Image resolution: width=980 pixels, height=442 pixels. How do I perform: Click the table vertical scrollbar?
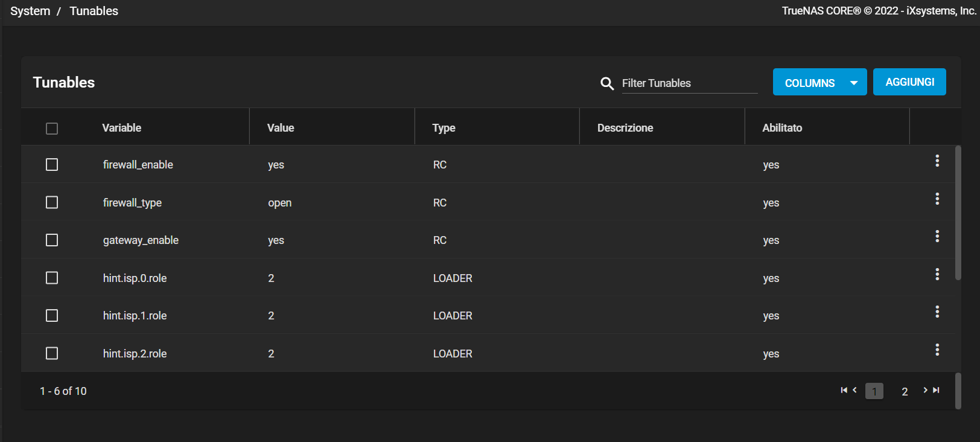tap(958, 213)
